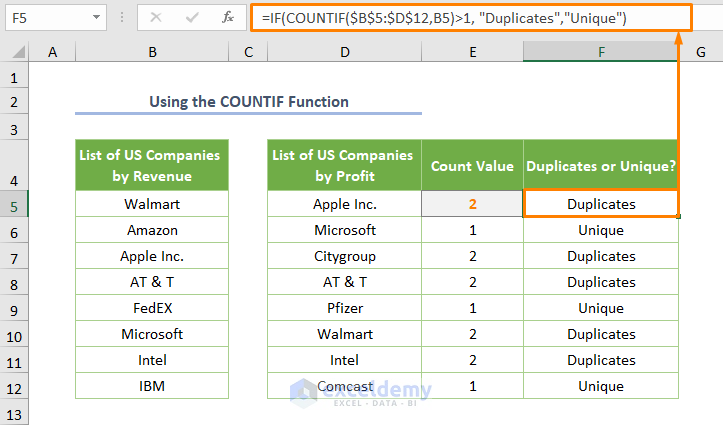
Task: Click the COUNTIF formula text in formula bar
Action: (440, 17)
